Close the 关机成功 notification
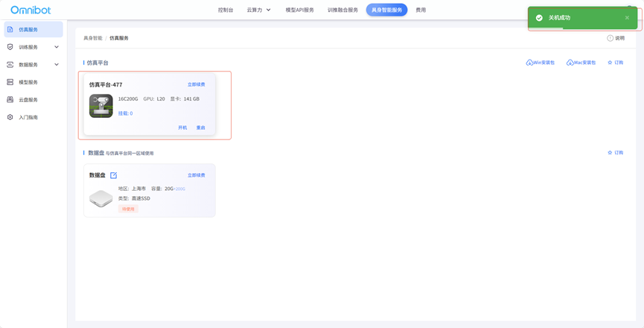The width and height of the screenshot is (644, 328). (x=627, y=18)
